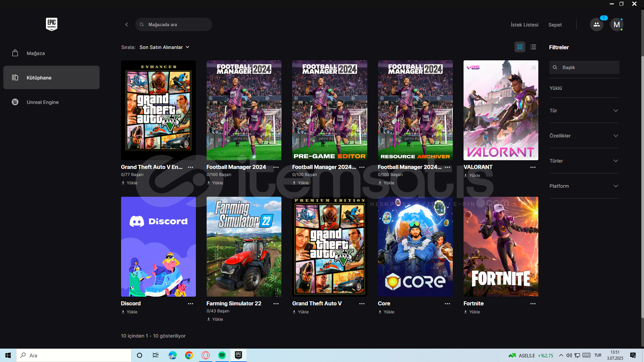
Task: Click the Başlık filter field
Action: pyautogui.click(x=584, y=67)
